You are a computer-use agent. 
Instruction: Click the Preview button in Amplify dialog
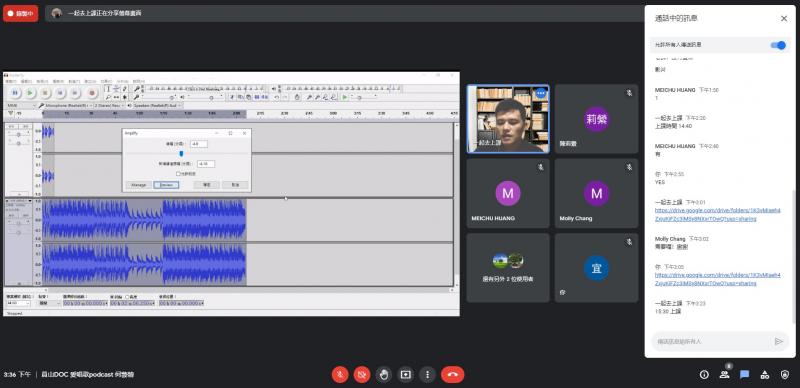[166, 185]
